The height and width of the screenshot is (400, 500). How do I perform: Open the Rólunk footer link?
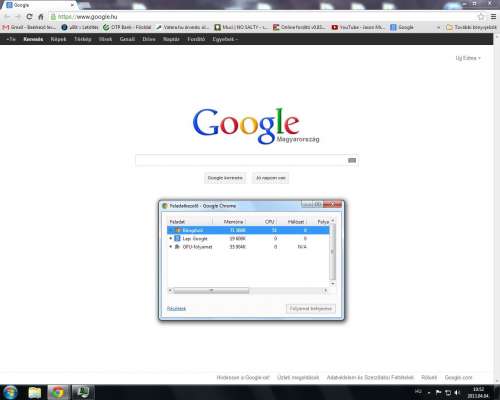pyautogui.click(x=429, y=377)
